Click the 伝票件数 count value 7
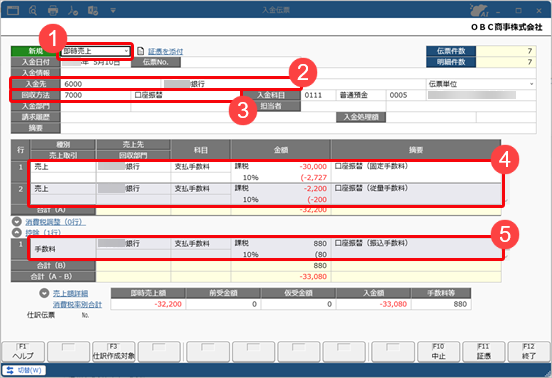This screenshot has width=552, height=378. [506, 51]
